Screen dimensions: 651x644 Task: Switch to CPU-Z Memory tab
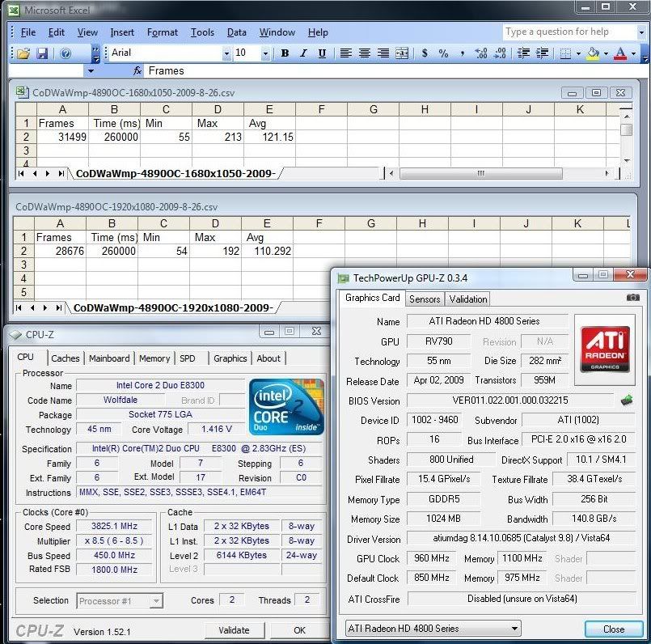coord(154,358)
